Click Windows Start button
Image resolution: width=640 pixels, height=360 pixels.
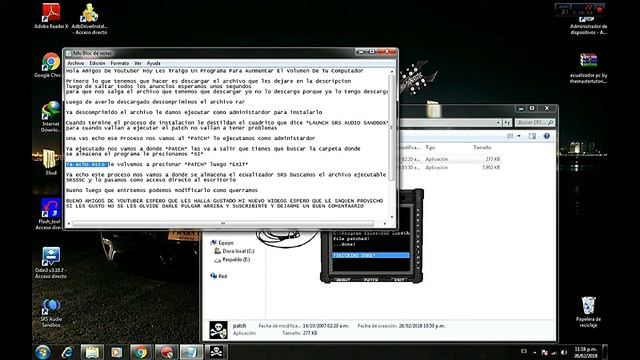pyautogui.click(x=43, y=352)
